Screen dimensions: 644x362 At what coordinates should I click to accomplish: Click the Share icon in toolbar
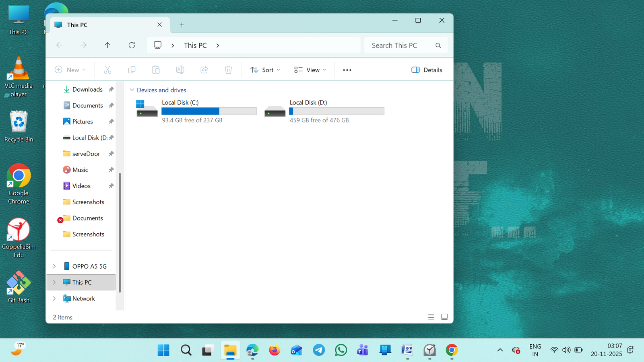204,70
